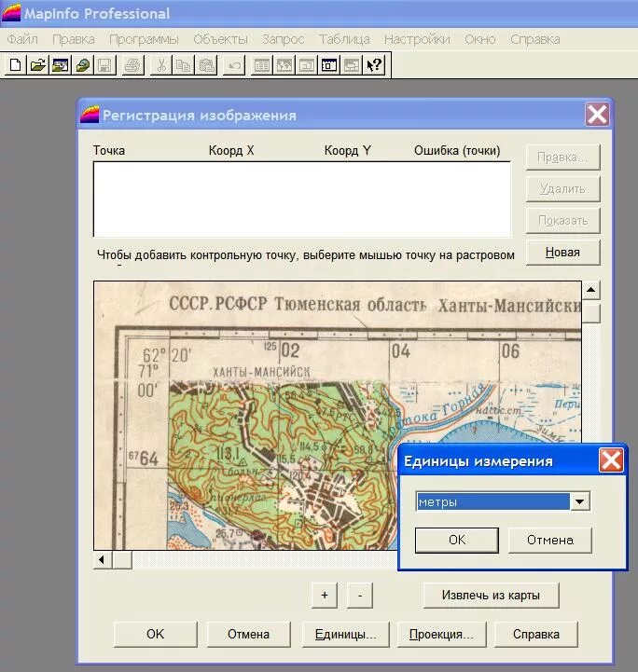Click grid label 02 on the raster map
The image size is (638, 672).
[x=291, y=351]
